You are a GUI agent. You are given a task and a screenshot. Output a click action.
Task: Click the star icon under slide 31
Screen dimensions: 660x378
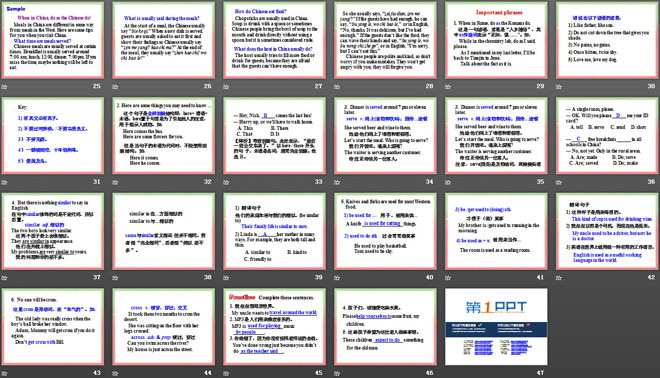tap(4, 182)
